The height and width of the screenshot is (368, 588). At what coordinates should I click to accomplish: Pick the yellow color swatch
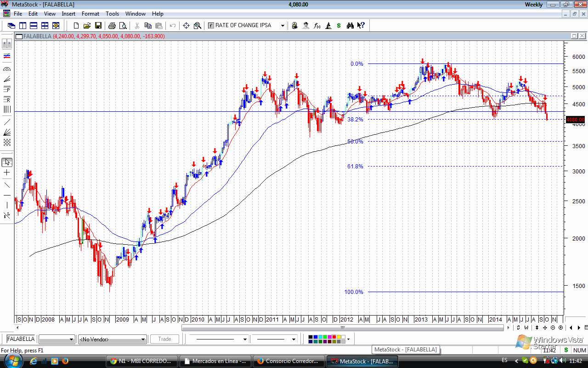(339, 337)
